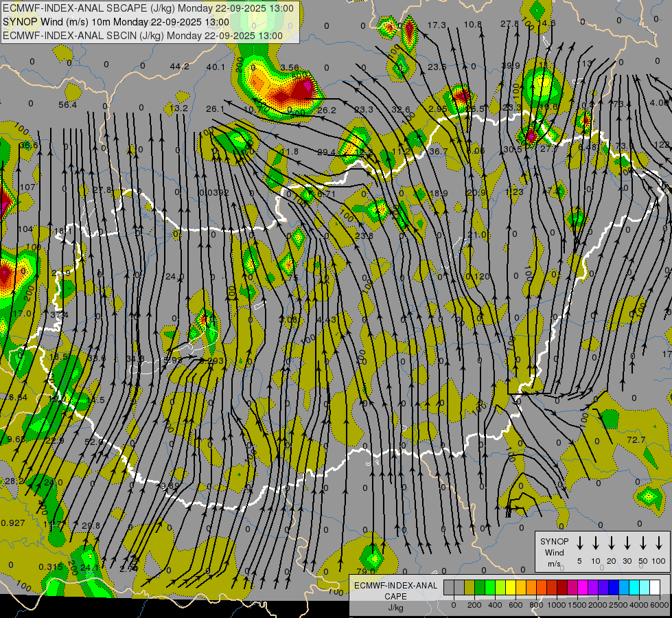672x618 pixels.
Task: Click the 17.3 value at the top
Action: click(437, 25)
